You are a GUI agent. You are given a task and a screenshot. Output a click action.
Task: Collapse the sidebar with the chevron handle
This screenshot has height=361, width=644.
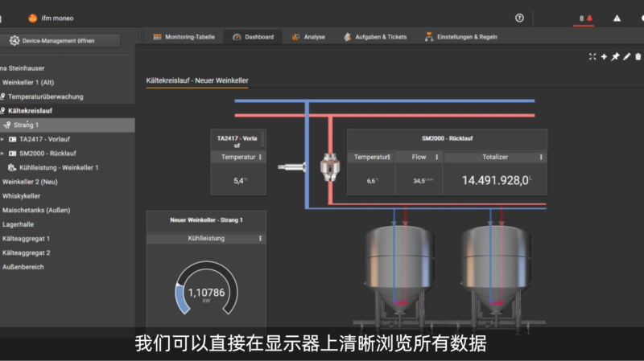click(x=138, y=36)
